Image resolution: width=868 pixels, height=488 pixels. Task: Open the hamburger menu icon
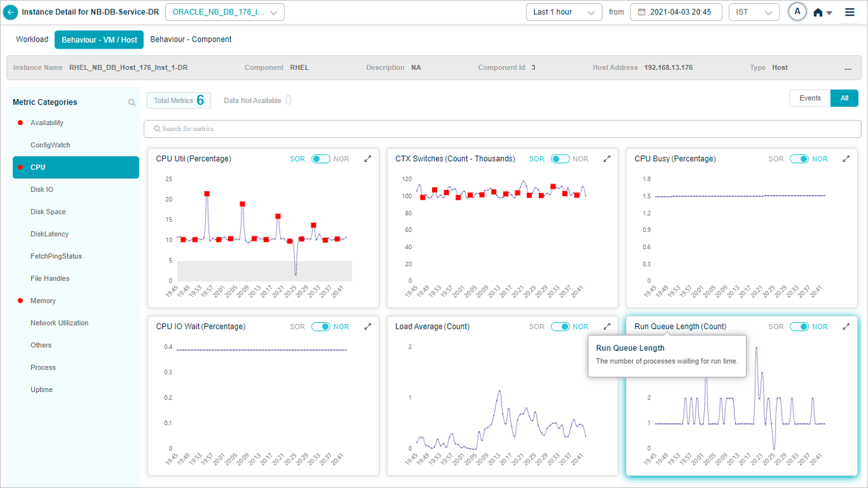click(x=850, y=12)
